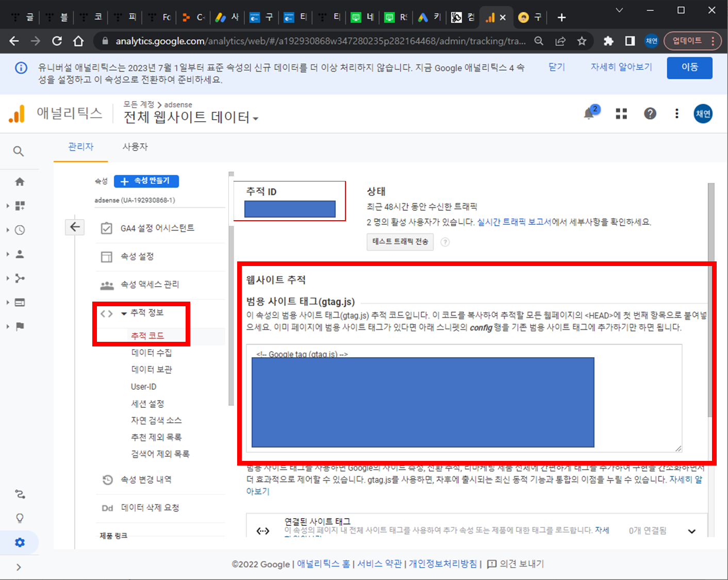The height and width of the screenshot is (580, 728).
Task: Expand the realtime reports arrow
Action: click(8, 230)
